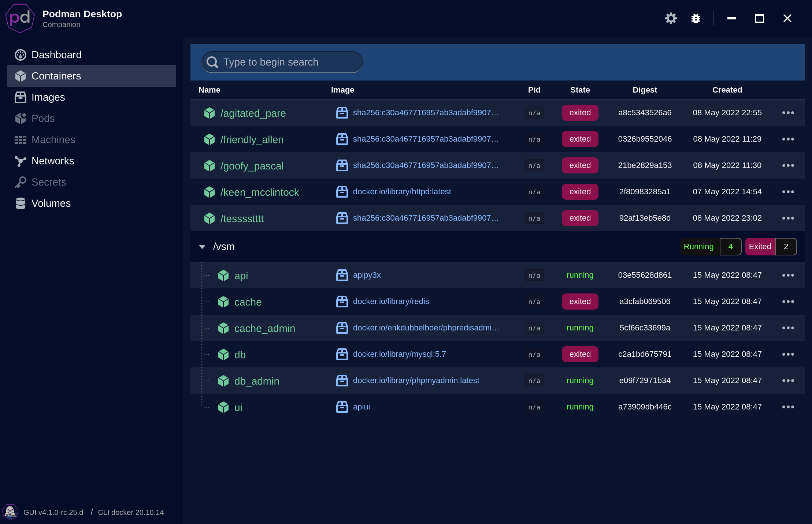Click the mascot icon in the status bar
Screen dimensions: 812x524
point(10,512)
